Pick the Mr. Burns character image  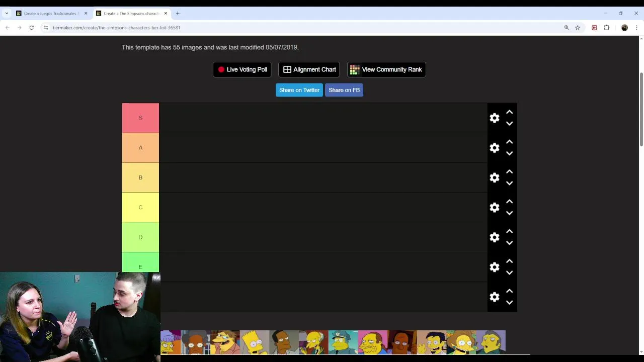(x=313, y=342)
